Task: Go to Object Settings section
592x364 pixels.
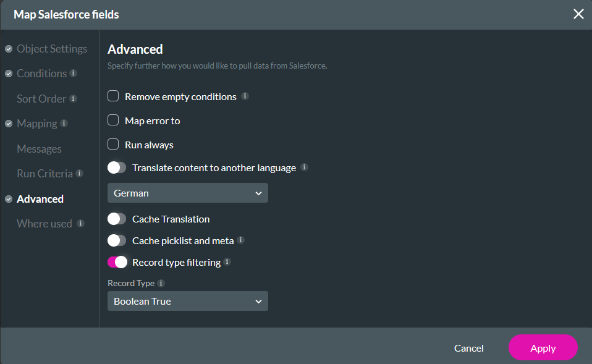Action: 52,49
